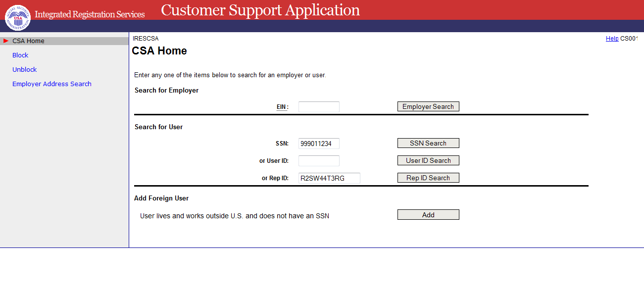Screen dimensions: 644x295
Task: Click the Customer Support Application title
Action: [260, 10]
